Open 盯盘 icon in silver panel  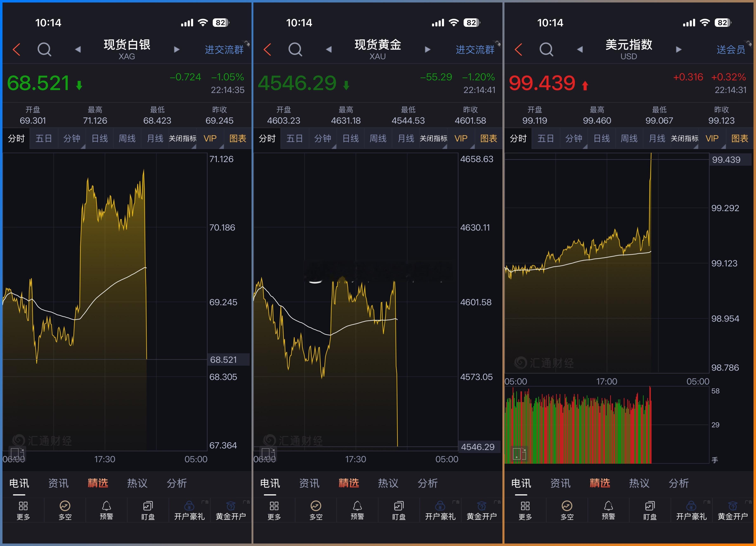[x=148, y=510]
